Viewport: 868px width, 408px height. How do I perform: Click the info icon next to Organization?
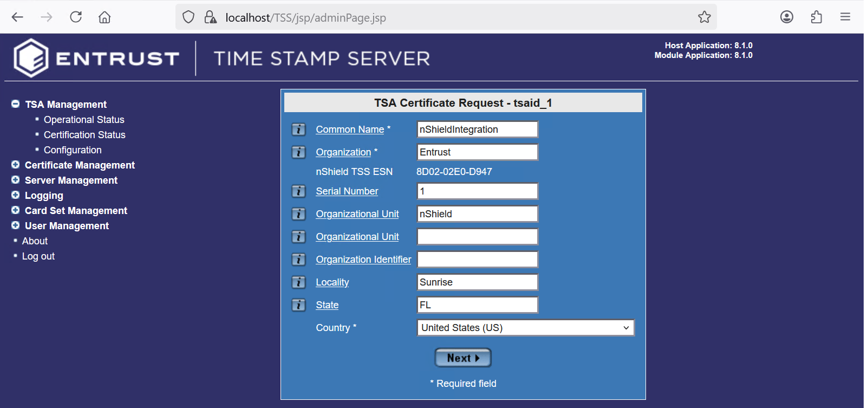298,152
